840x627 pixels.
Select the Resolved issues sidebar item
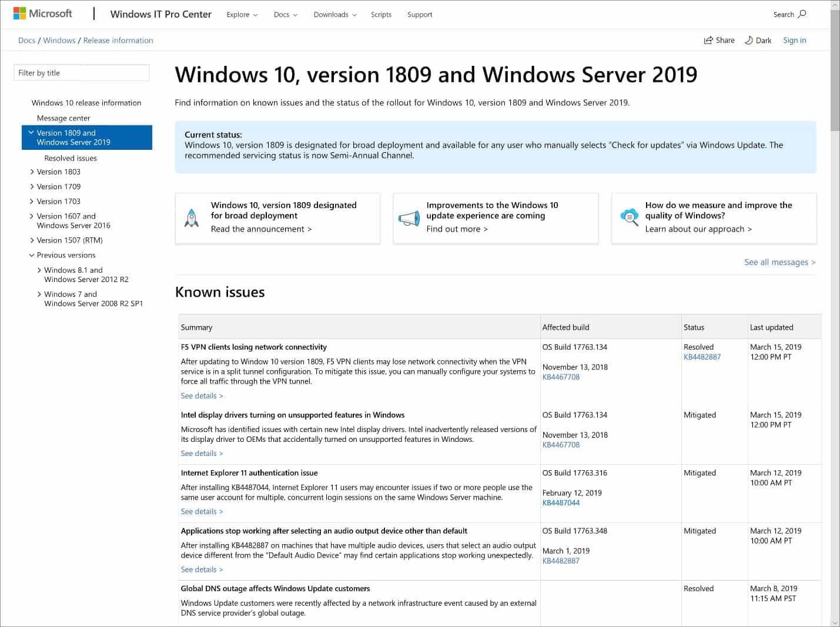click(70, 157)
